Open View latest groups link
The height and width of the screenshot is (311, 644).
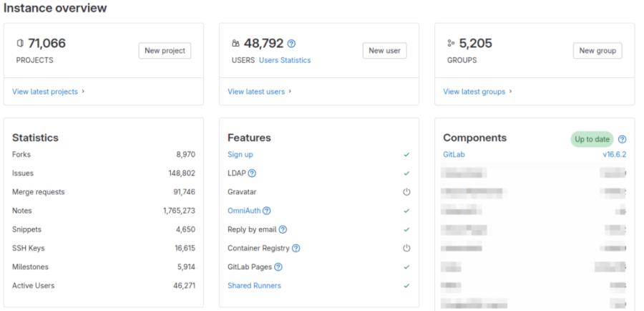tap(474, 91)
